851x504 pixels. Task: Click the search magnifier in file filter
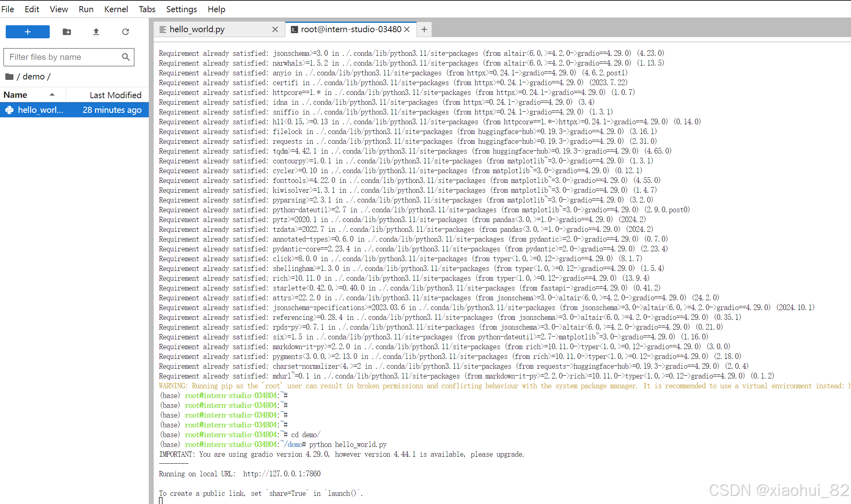pos(126,57)
